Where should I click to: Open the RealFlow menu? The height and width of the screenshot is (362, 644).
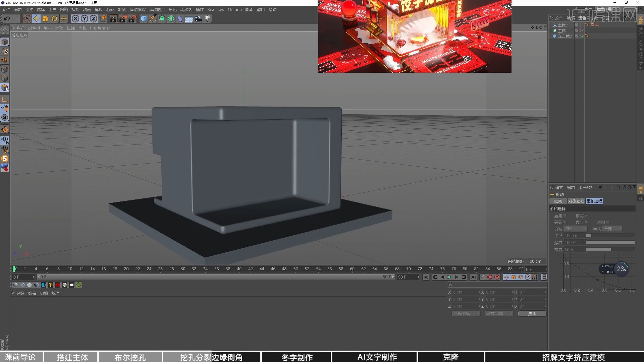pyautogui.click(x=216, y=10)
